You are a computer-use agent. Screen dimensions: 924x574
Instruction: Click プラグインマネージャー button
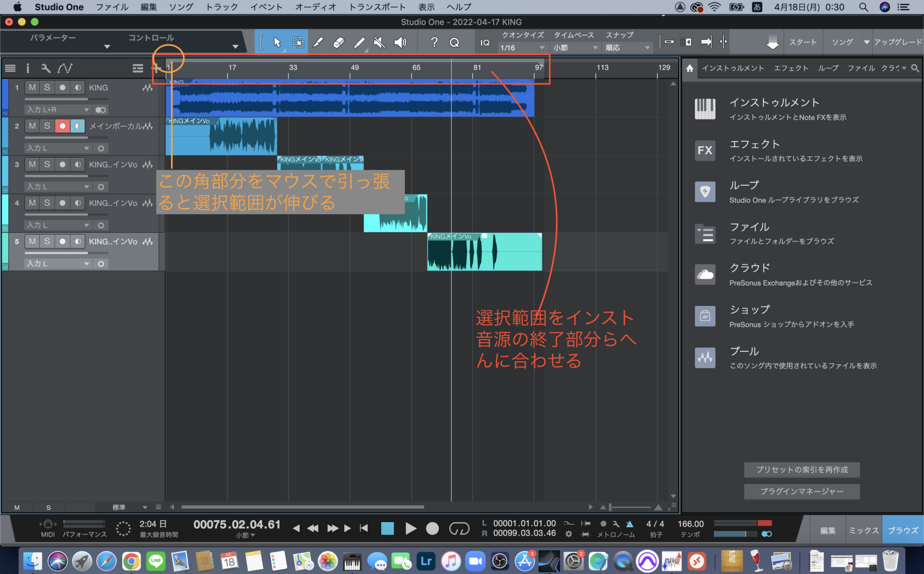click(x=802, y=491)
